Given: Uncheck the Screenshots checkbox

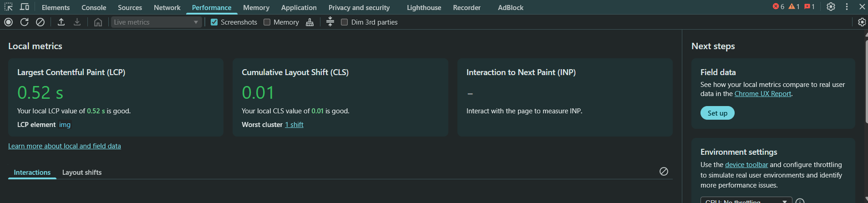Looking at the screenshot, I should 214,22.
